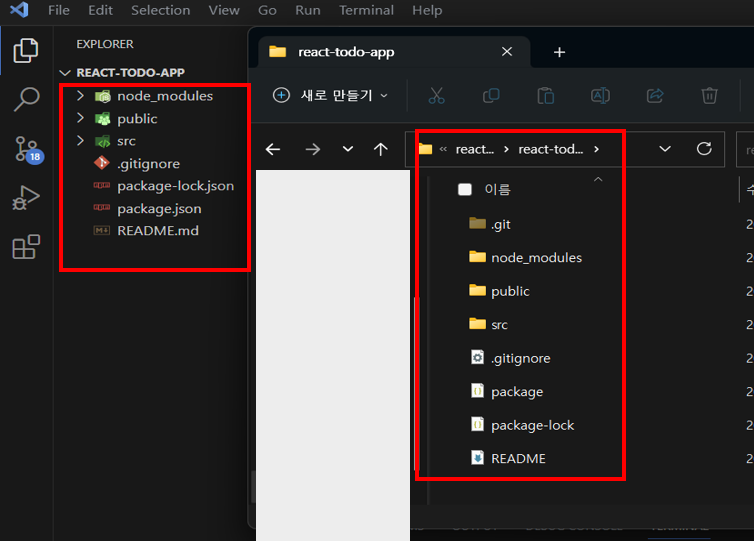Click the README file icon in File Explorer
754x541 pixels.
(x=477, y=458)
